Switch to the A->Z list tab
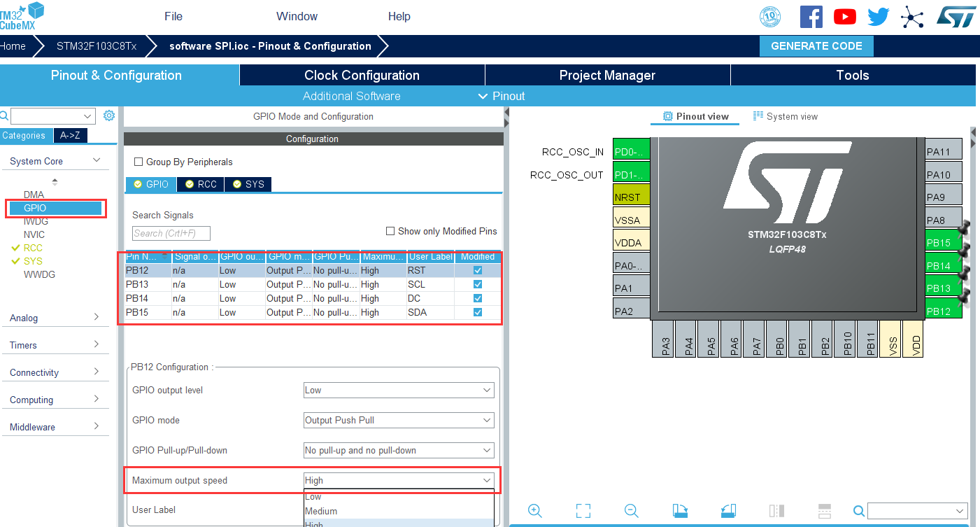 pyautogui.click(x=70, y=135)
